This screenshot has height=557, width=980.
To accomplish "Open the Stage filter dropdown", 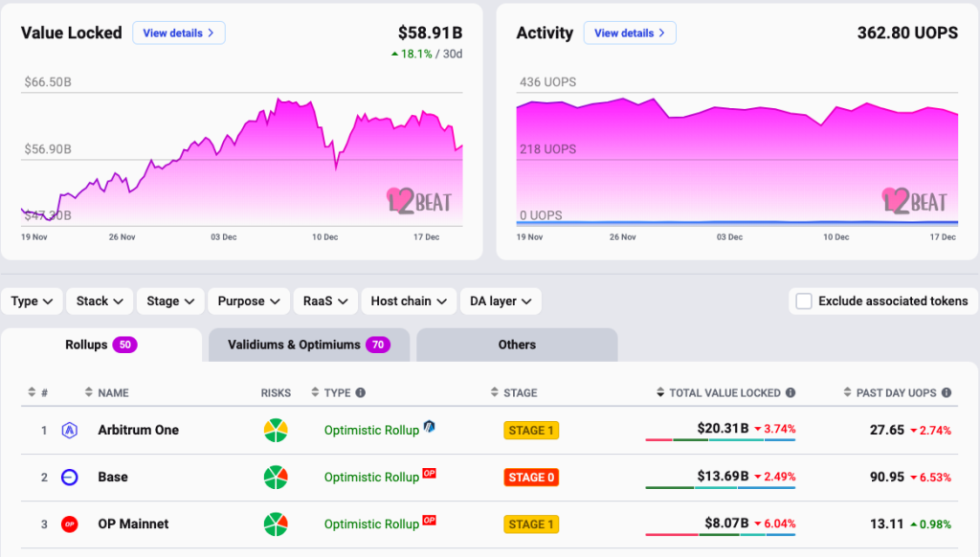I will [x=170, y=301].
